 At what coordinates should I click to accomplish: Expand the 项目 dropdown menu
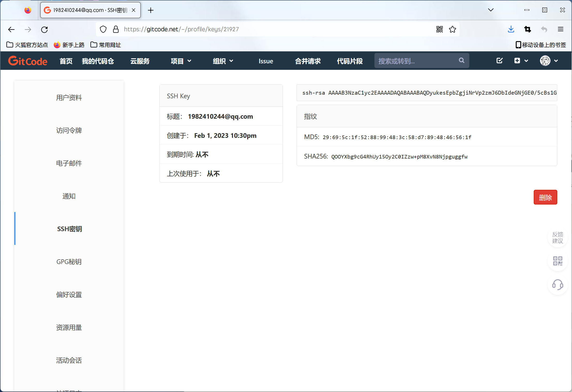click(181, 61)
